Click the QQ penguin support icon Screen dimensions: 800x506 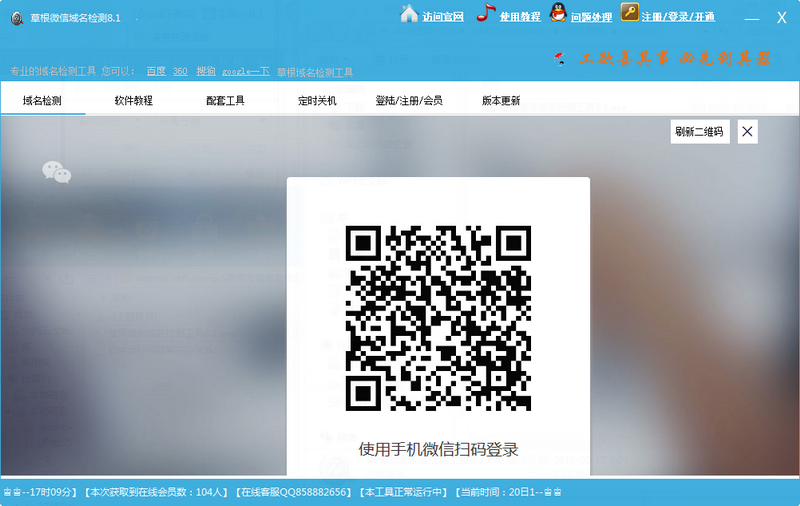pyautogui.click(x=558, y=13)
